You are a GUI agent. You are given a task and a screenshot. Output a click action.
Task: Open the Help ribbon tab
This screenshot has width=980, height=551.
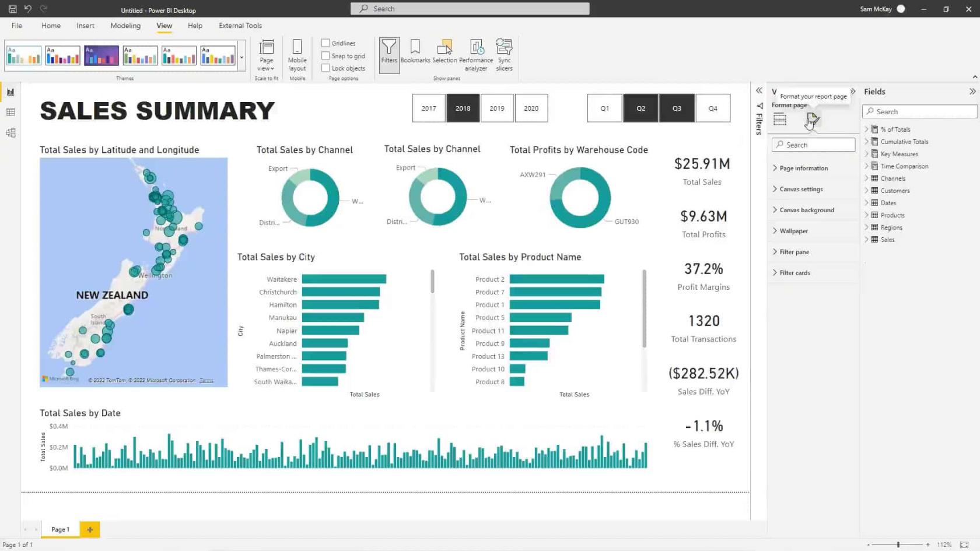195,26
